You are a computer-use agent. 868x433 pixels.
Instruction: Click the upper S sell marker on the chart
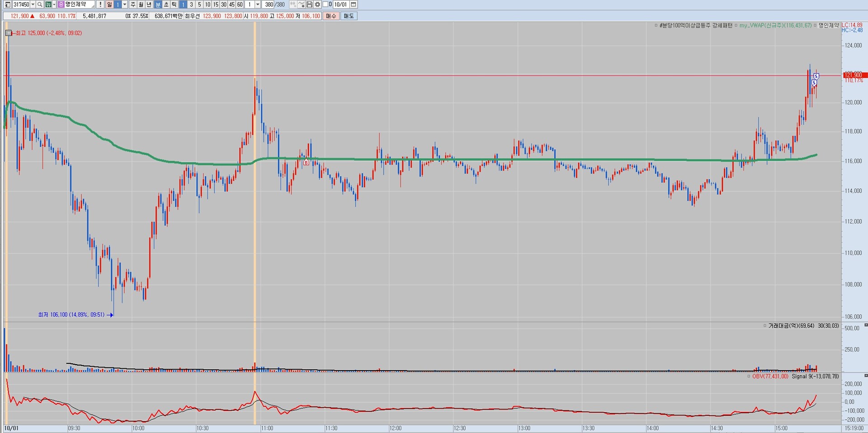click(x=816, y=76)
